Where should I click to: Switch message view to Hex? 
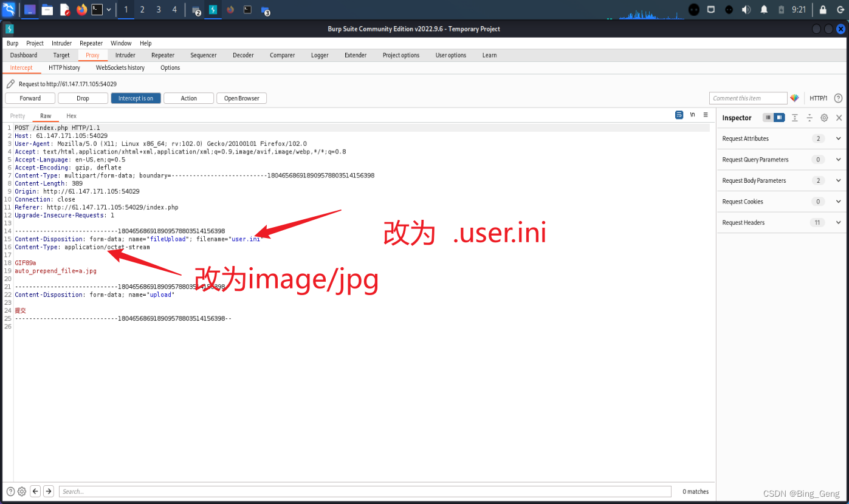(x=71, y=116)
